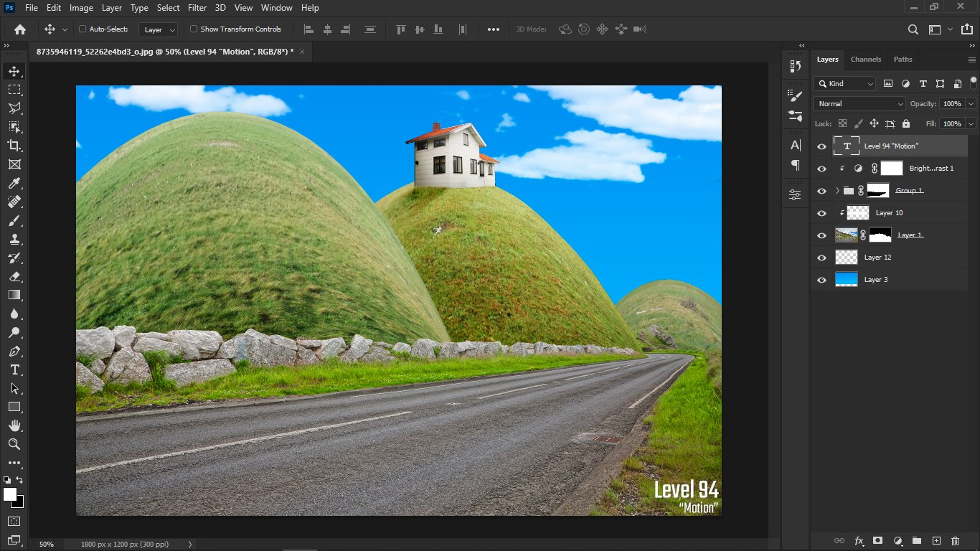Select the Dodge tool
The width and height of the screenshot is (980, 551).
pos(14,332)
